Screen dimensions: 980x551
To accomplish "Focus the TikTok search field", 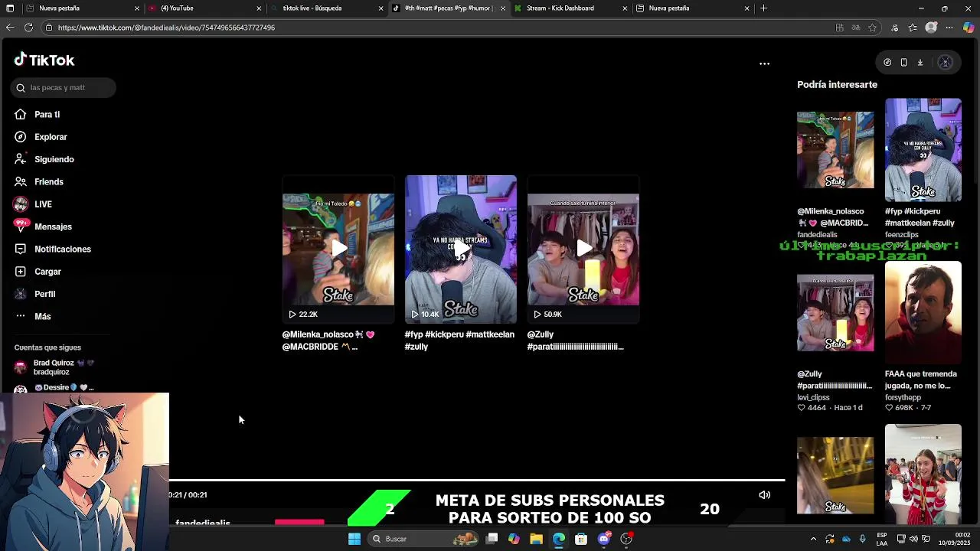I will (x=64, y=88).
